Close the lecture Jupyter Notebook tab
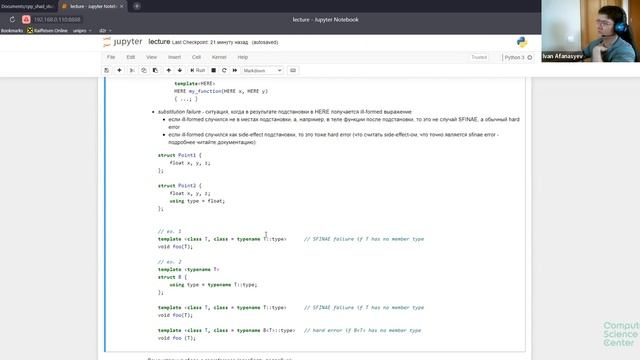Image resolution: width=640 pixels, height=360 pixels. pyautogui.click(x=122, y=6)
